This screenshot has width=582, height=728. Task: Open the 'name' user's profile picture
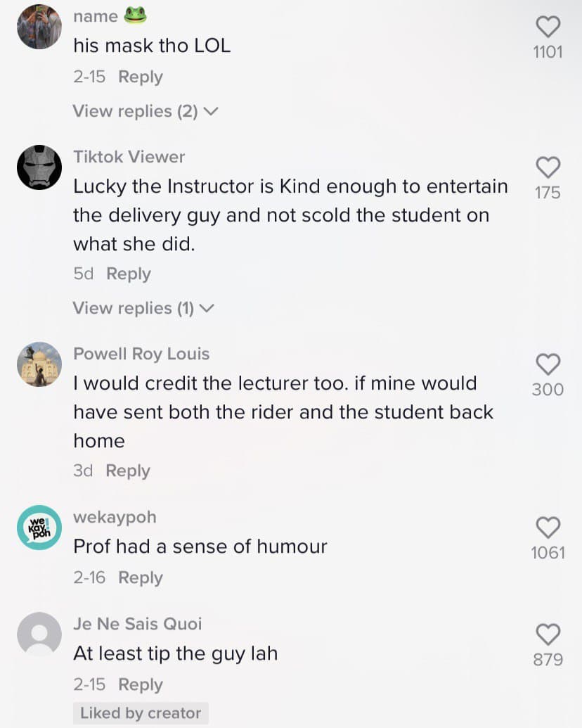point(39,27)
